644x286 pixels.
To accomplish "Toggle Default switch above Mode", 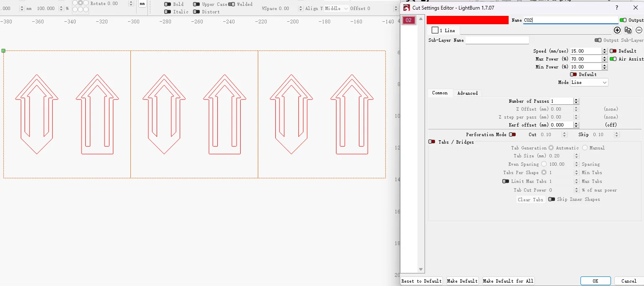I will 573,74.
